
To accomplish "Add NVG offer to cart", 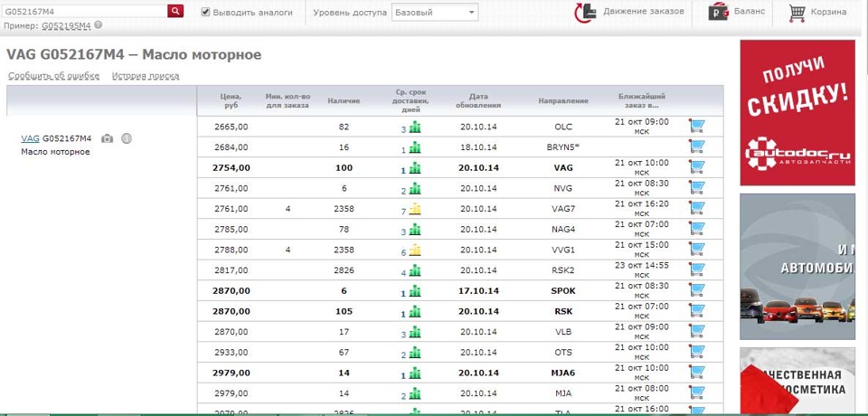I will click(x=696, y=188).
